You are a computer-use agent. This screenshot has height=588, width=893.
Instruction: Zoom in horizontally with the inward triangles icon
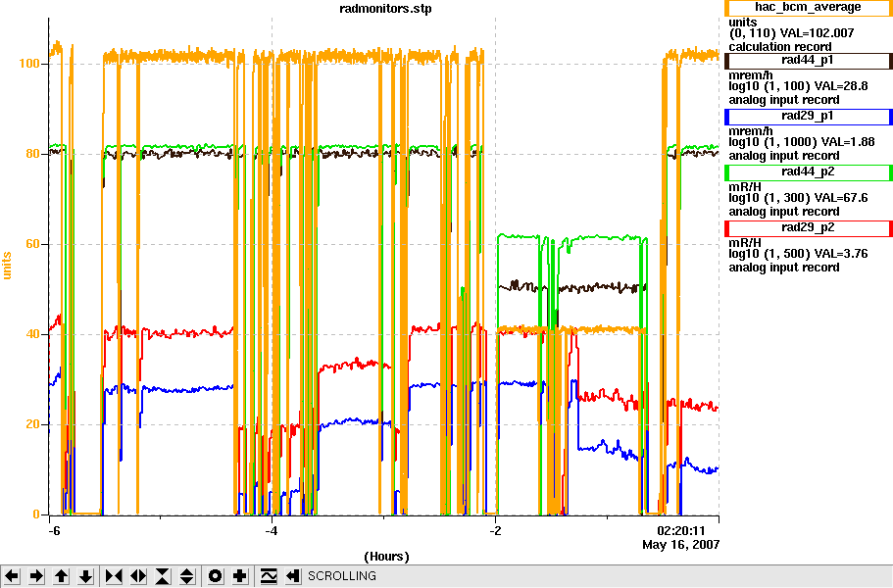114,576
